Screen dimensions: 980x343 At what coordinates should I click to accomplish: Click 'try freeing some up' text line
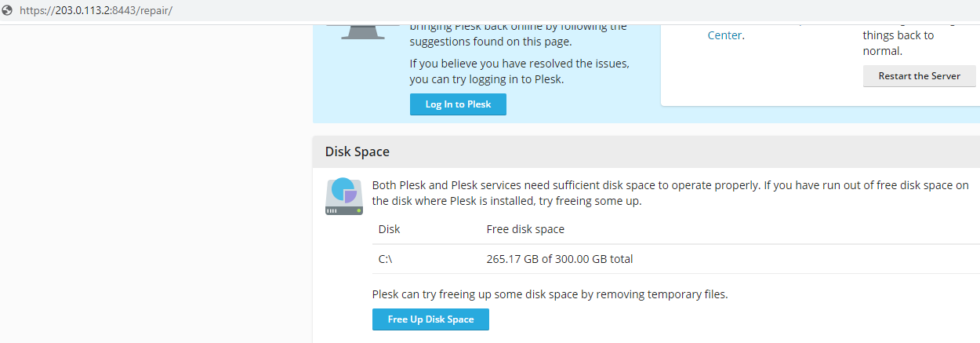(506, 201)
